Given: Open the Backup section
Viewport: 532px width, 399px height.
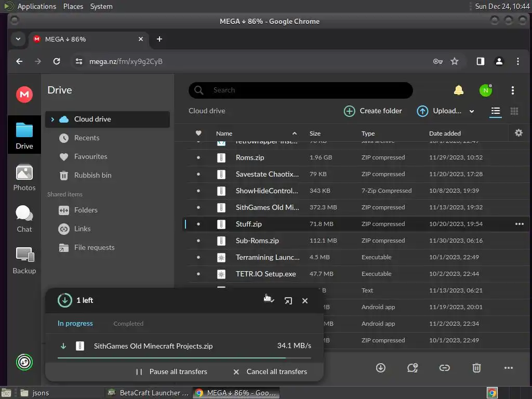Looking at the screenshot, I should coord(24,261).
